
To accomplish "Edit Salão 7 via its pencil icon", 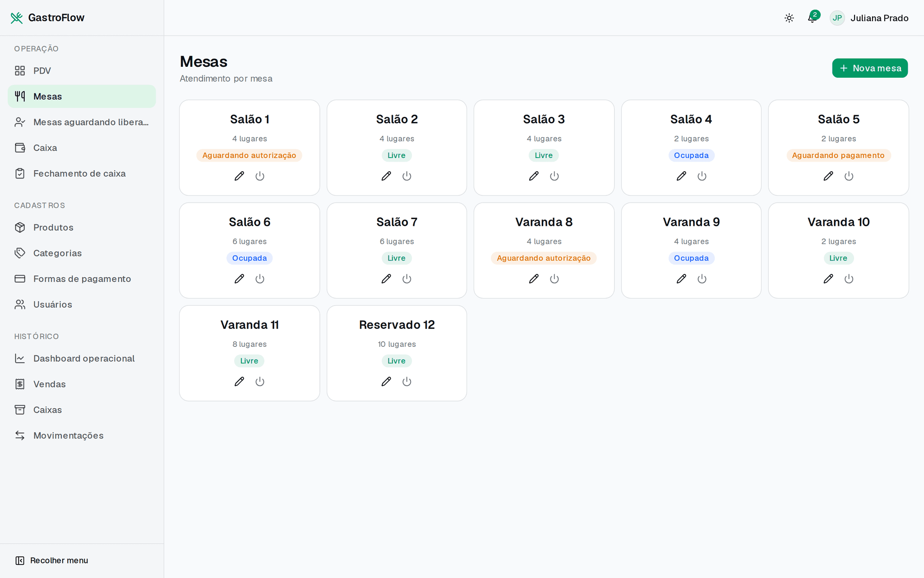I will [386, 279].
